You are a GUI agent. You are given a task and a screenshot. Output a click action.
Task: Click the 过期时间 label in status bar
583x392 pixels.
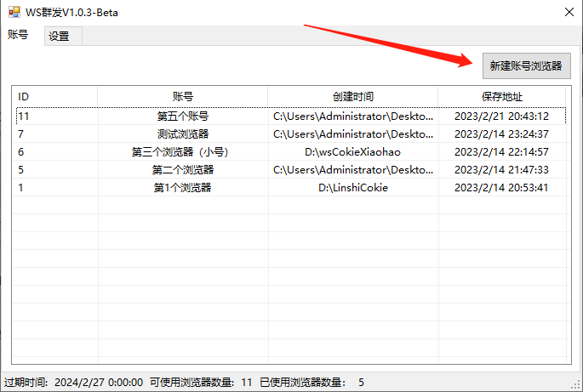tap(26, 383)
